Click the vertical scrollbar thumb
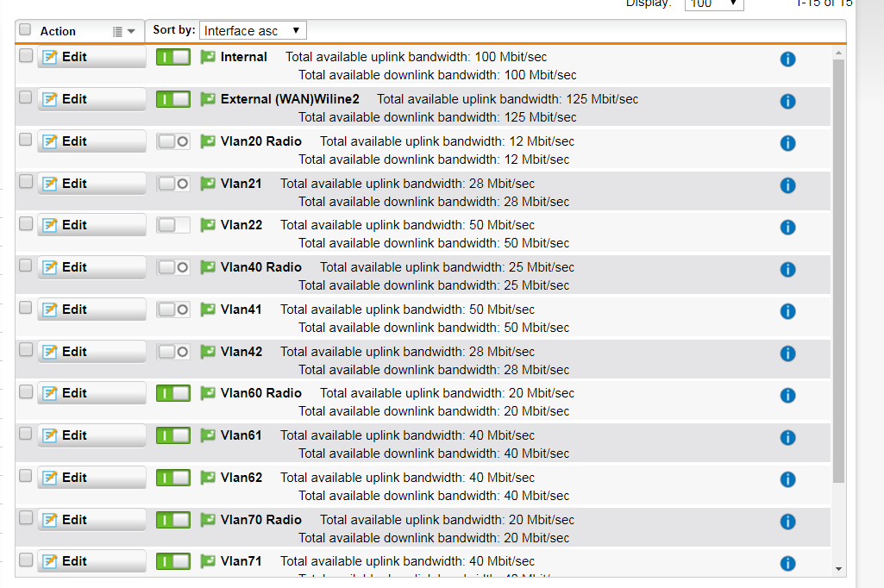The image size is (884, 588). [x=838, y=271]
